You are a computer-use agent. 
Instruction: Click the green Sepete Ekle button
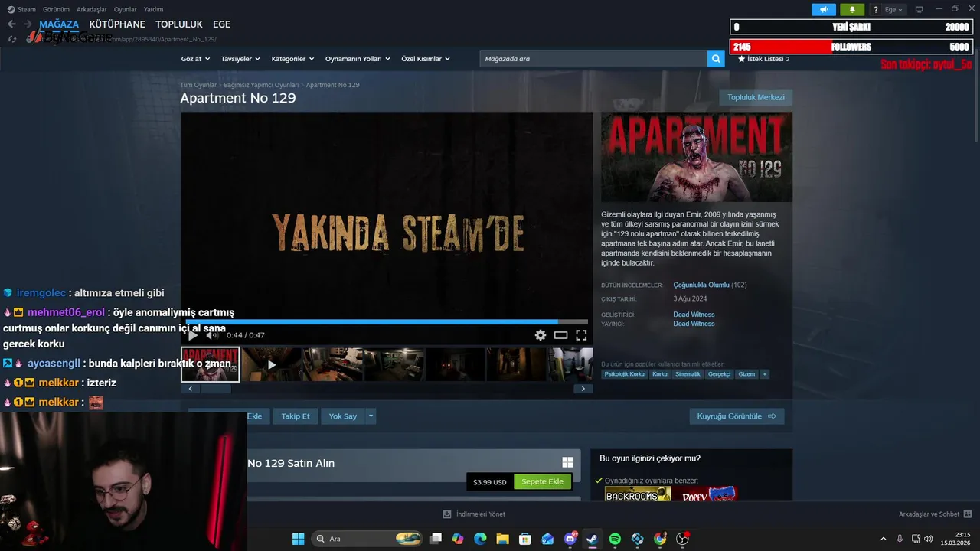pos(542,482)
